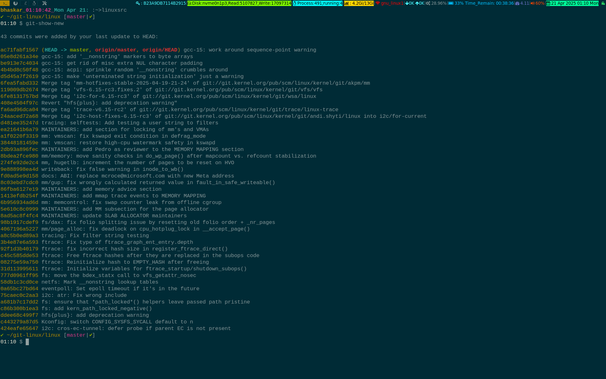The height and width of the screenshot is (379, 606).
Task: Click the Revert hfs{plus} deprecation commit
Action: tap(89, 103)
